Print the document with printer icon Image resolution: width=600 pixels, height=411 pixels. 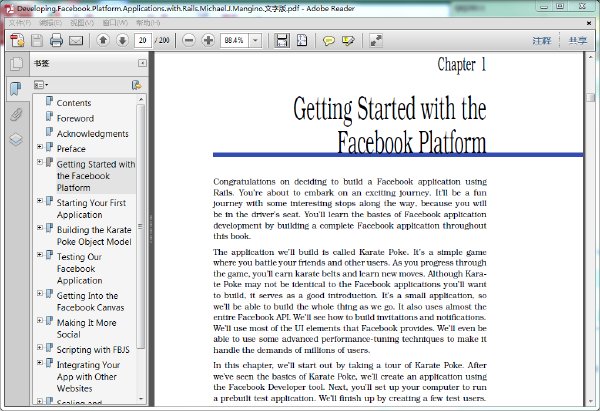pos(56,40)
